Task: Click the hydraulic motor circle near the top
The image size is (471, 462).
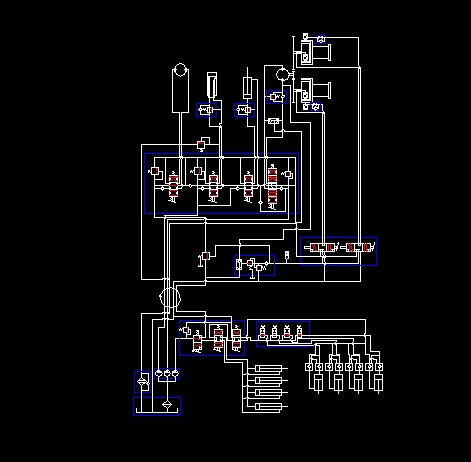Action: [283, 74]
